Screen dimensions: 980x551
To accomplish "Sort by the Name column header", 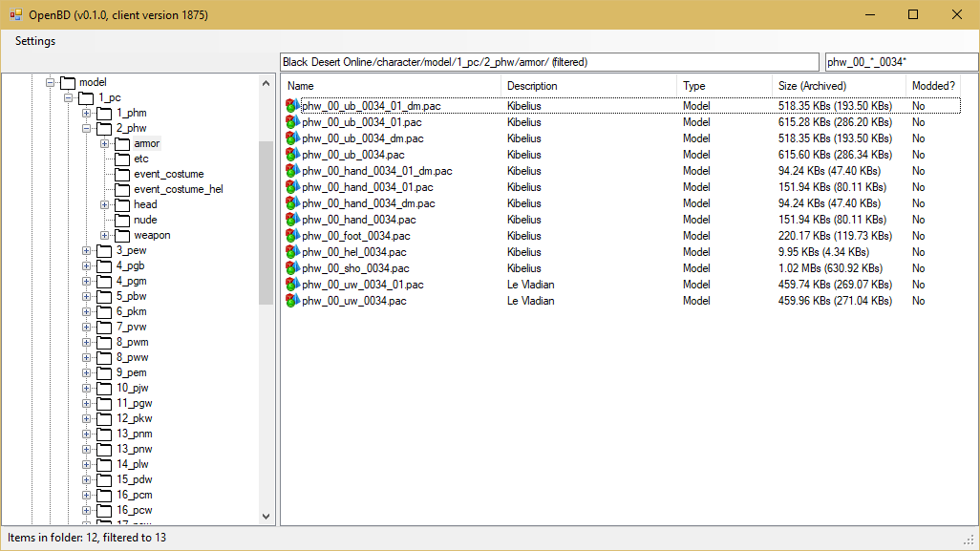I will pos(391,86).
